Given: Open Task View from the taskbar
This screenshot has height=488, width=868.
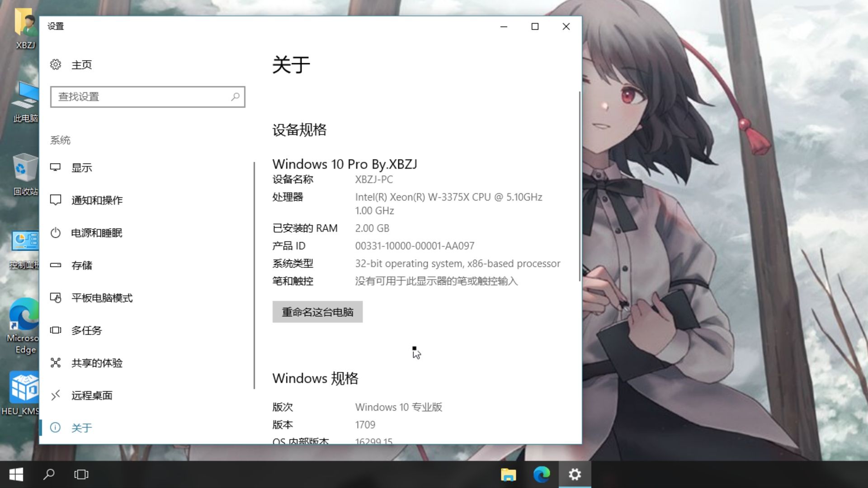Looking at the screenshot, I should 81,474.
